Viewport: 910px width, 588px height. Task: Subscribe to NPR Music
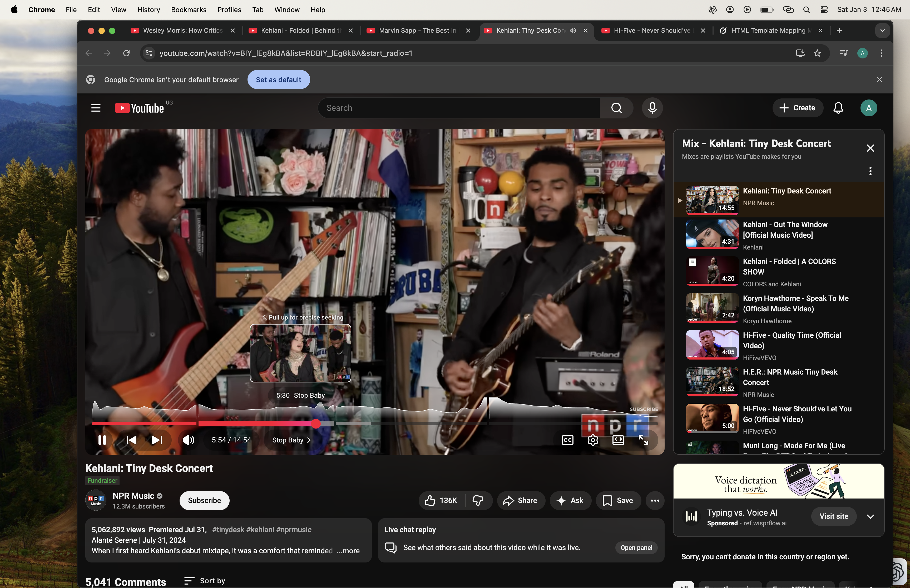[x=204, y=500]
